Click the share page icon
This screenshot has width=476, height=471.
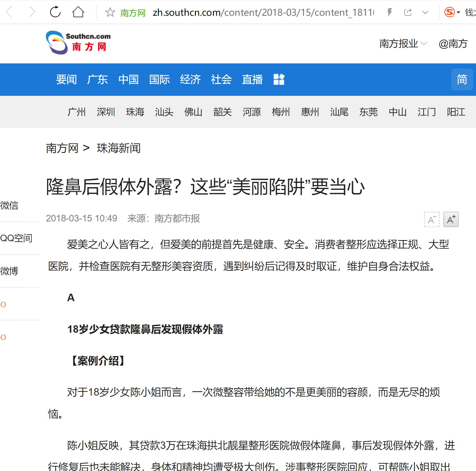click(x=408, y=12)
